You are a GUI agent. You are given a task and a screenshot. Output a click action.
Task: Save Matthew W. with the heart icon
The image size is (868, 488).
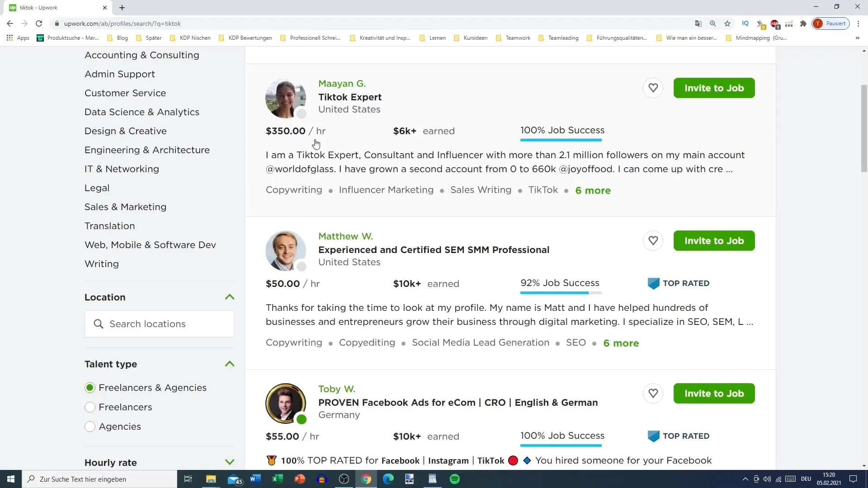(x=653, y=240)
